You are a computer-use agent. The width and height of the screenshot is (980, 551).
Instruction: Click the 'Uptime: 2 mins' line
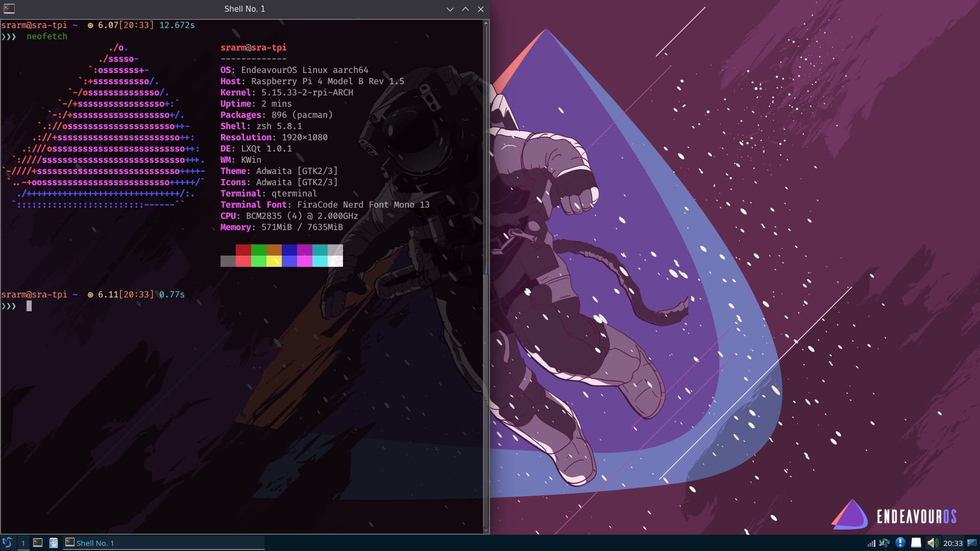click(256, 104)
